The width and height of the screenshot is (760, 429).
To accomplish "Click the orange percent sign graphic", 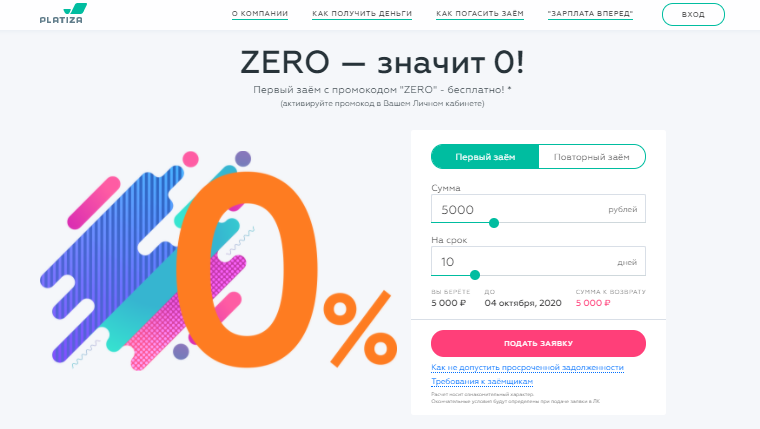I will click(x=361, y=328).
